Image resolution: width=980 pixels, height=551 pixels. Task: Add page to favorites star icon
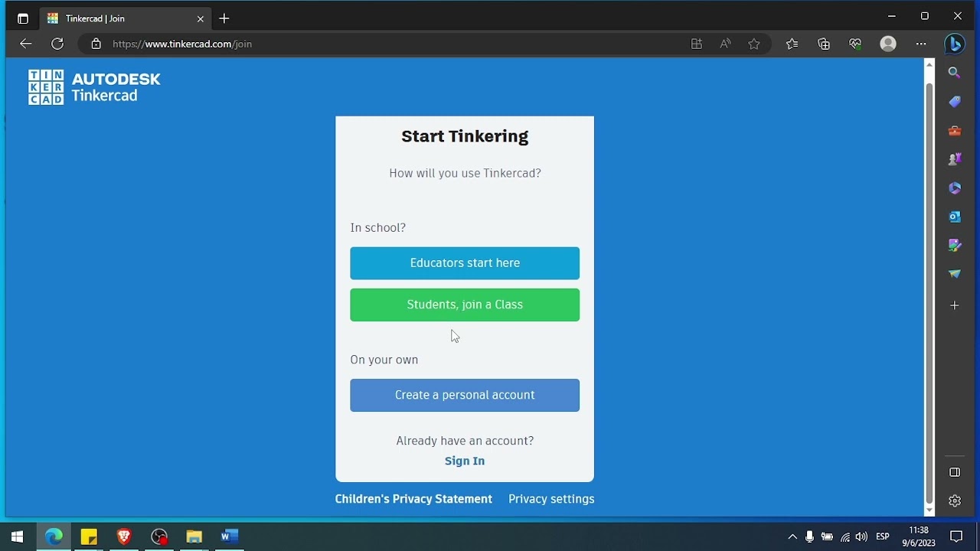tap(754, 44)
